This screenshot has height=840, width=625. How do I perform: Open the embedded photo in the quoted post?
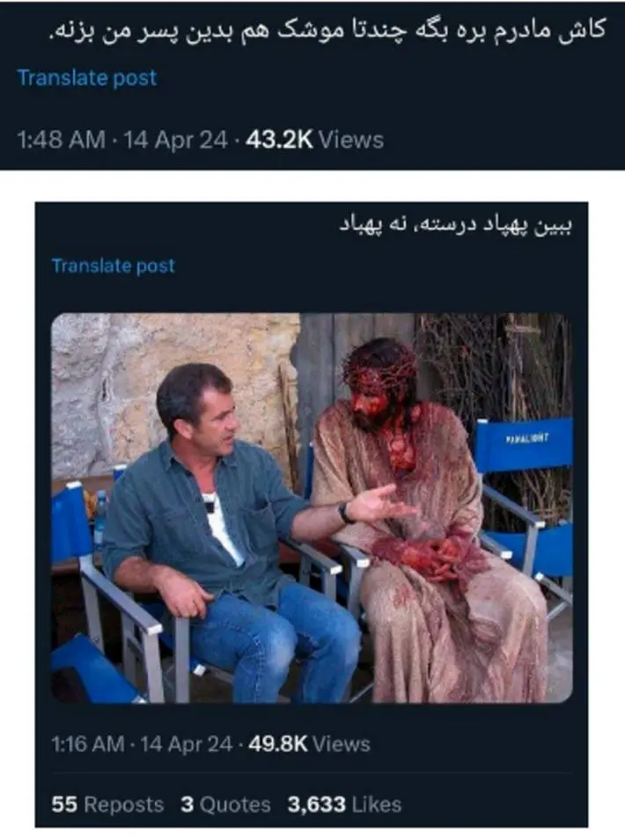point(312,508)
